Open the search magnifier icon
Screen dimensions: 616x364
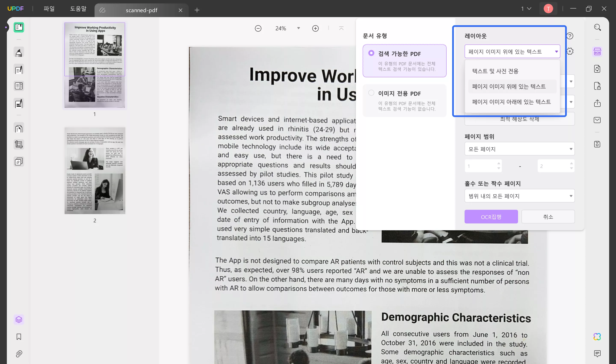coord(597,27)
